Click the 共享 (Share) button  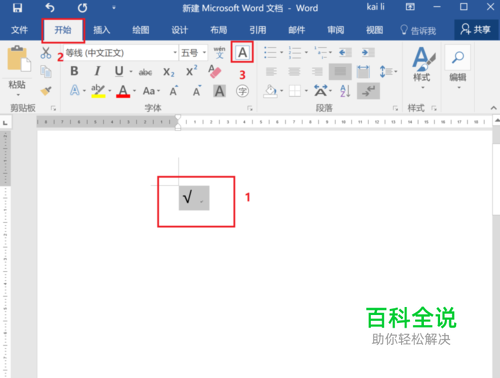pyautogui.click(x=476, y=30)
